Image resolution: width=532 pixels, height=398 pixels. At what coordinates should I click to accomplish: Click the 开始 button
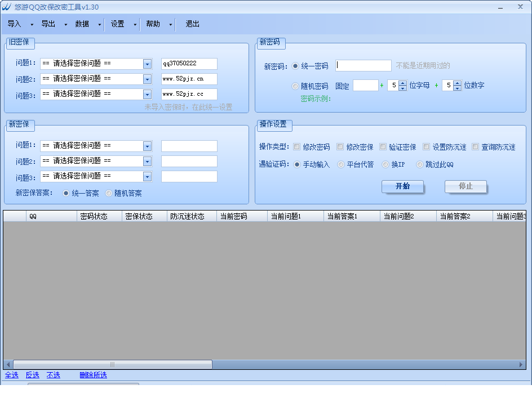tap(402, 186)
